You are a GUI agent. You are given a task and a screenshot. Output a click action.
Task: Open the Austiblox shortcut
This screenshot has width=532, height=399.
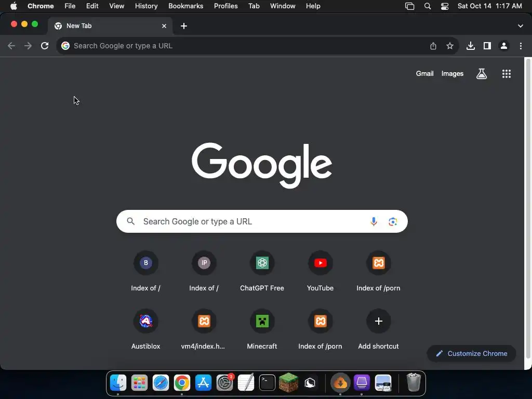coord(146,329)
